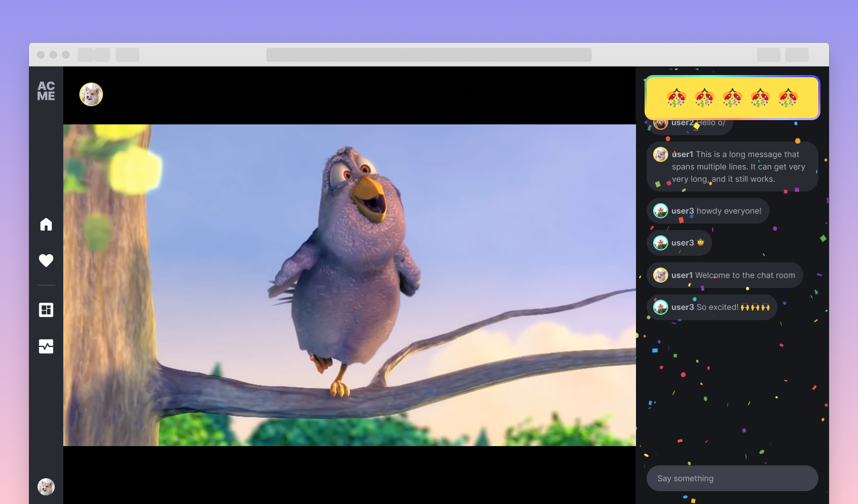Viewport: 858px width, 504px height.
Task: Click the yellow party emoji banner
Action: [x=733, y=98]
